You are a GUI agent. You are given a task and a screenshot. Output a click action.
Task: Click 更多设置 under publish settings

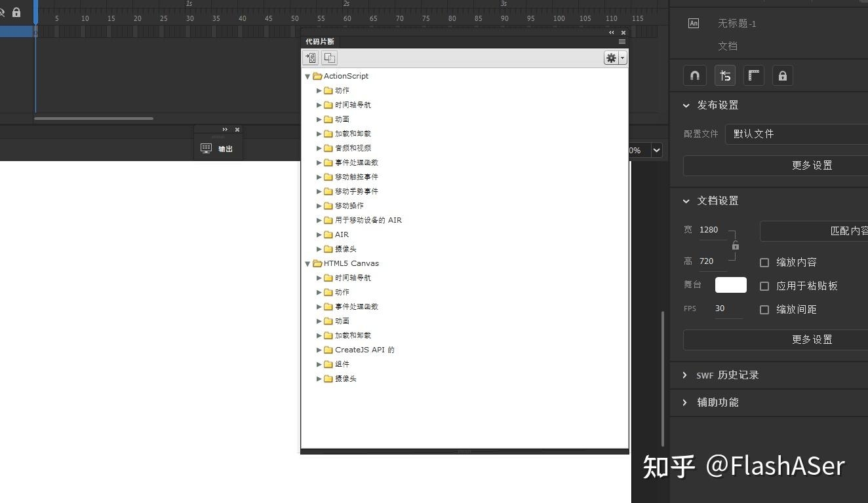click(812, 165)
